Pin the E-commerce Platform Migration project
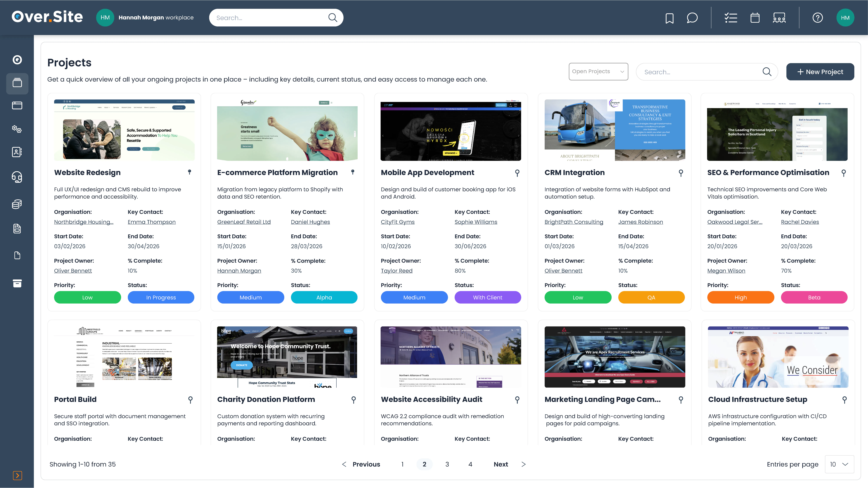Viewport: 868px width, 488px height. tap(353, 172)
